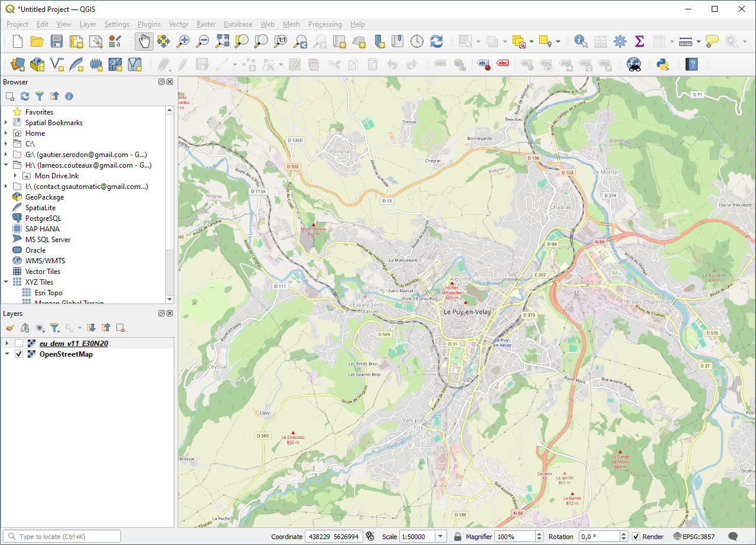
Task: Click the Type to locate search field
Action: 61,536
